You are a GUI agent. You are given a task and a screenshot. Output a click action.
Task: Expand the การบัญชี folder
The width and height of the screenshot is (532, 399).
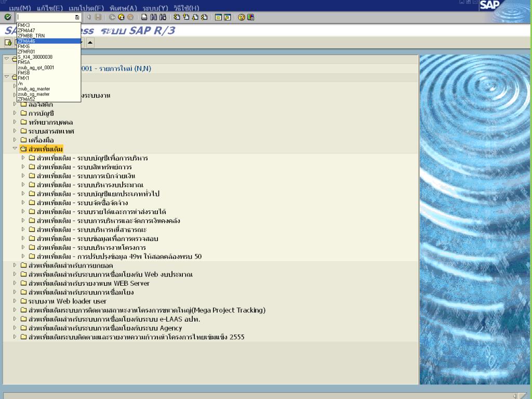[15, 113]
